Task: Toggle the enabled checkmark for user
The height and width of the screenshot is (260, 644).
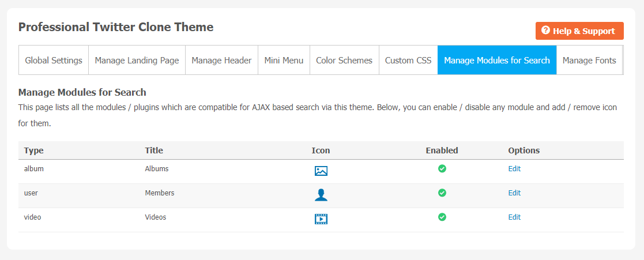Action: coord(442,193)
